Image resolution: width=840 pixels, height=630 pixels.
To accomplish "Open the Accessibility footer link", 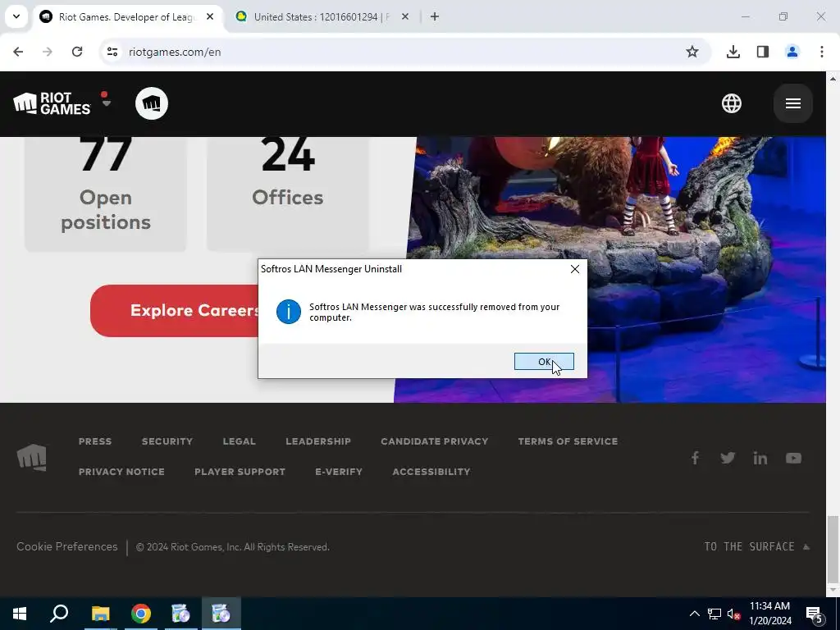I will point(431,472).
